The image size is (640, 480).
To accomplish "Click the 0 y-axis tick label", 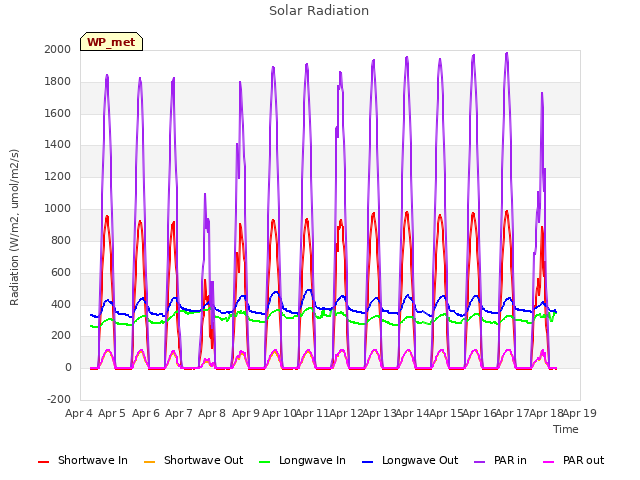I will coord(68,368).
